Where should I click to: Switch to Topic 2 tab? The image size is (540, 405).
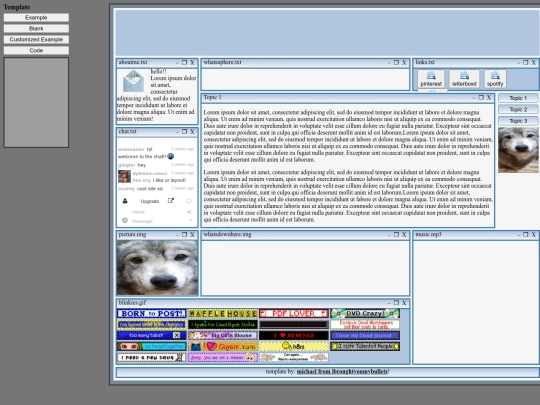tap(518, 110)
